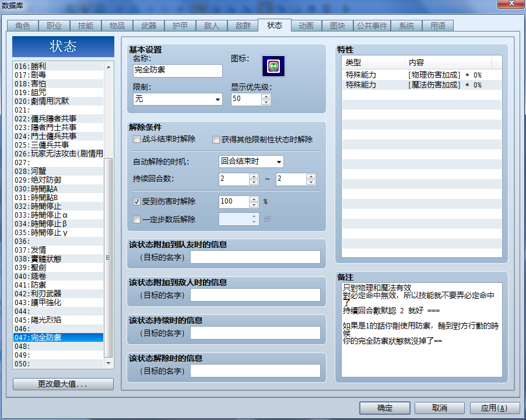Click the 该状态附加到队友时的信息 text field
The image size is (526, 420).
point(255,257)
